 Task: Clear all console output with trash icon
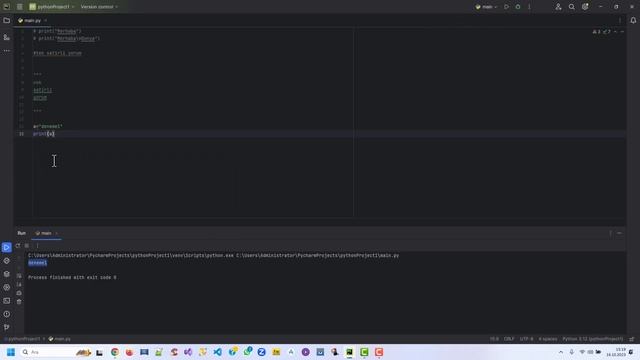click(19, 302)
